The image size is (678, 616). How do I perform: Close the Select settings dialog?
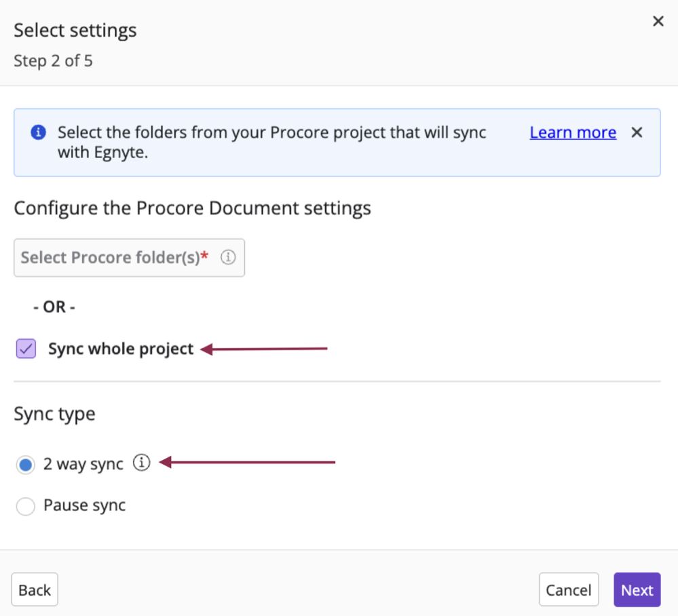click(x=658, y=21)
